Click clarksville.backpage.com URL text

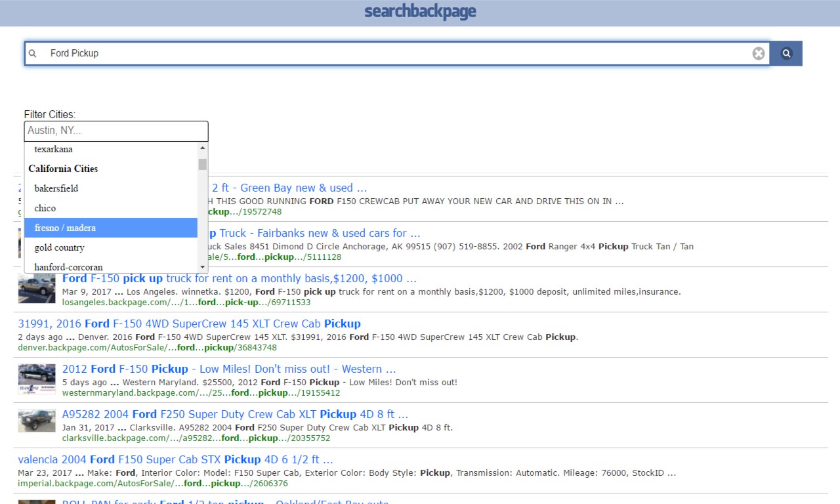[196, 438]
